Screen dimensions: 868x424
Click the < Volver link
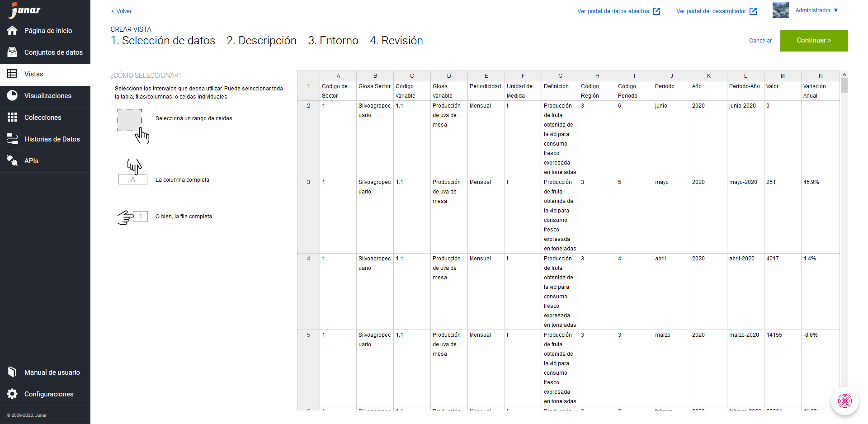(x=121, y=11)
